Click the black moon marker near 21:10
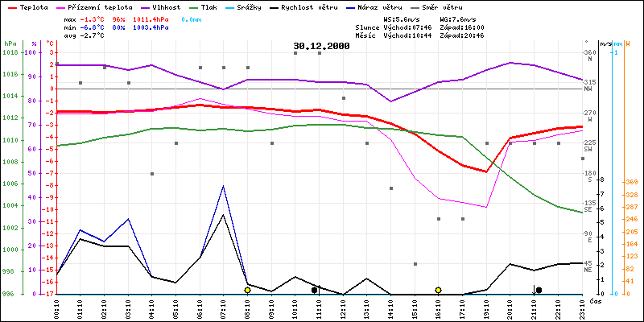Viewport: 644px width, 322px height. pos(538,290)
